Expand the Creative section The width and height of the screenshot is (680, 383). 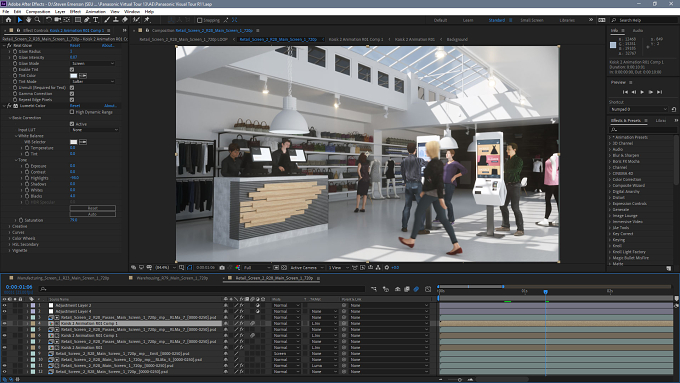(10, 226)
